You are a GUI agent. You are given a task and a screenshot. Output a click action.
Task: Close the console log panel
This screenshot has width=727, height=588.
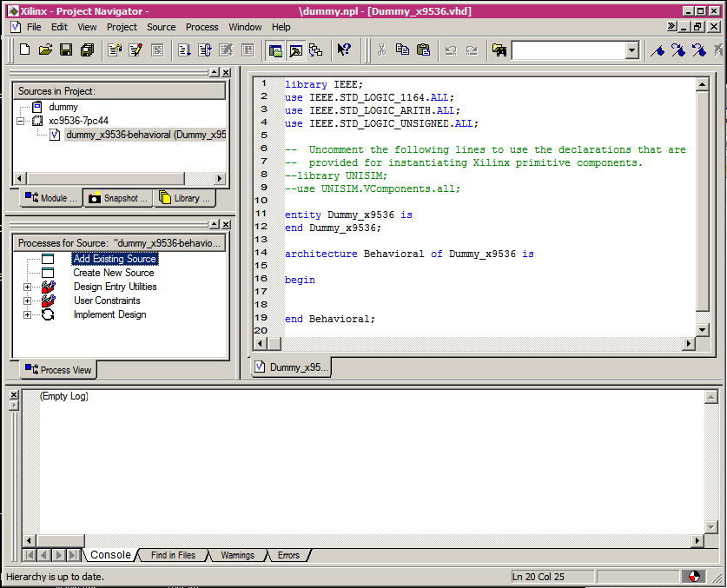pyautogui.click(x=14, y=394)
